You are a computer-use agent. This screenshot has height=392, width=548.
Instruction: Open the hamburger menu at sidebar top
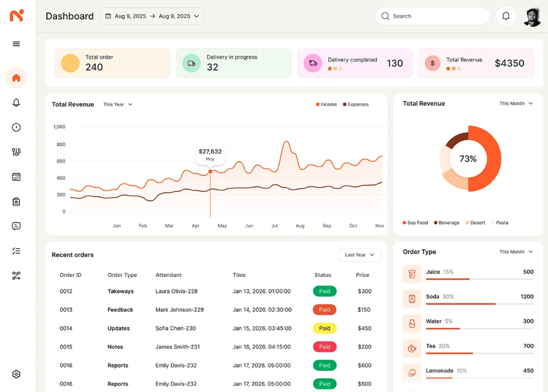(16, 43)
